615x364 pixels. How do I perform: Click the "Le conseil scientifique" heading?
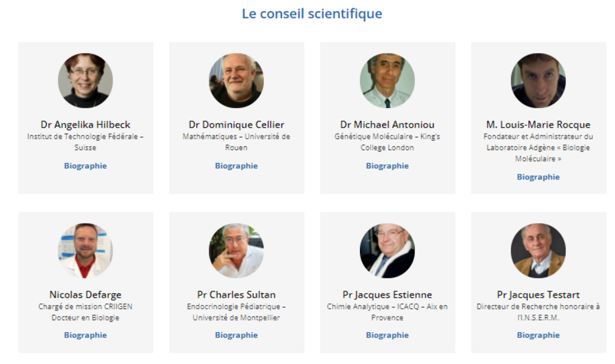(x=312, y=14)
